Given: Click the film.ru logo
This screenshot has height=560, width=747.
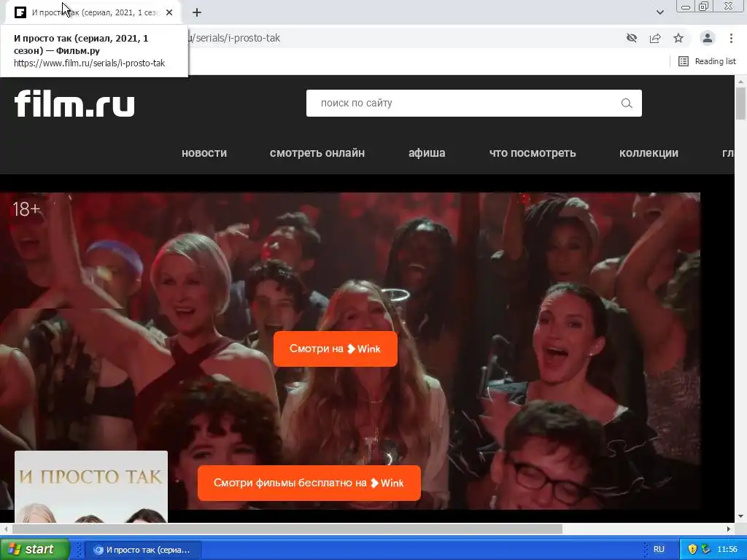Looking at the screenshot, I should (74, 104).
